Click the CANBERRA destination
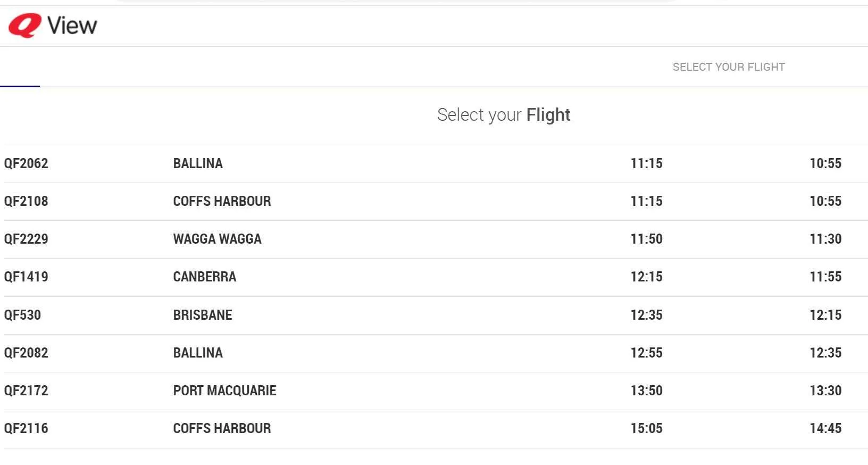This screenshot has width=868, height=465. pos(204,277)
